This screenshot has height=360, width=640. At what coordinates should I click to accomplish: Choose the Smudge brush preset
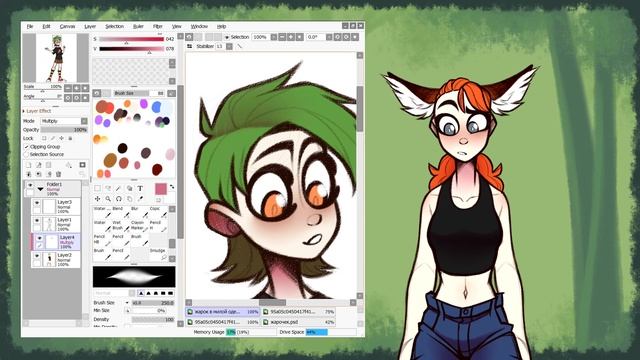pos(158,254)
